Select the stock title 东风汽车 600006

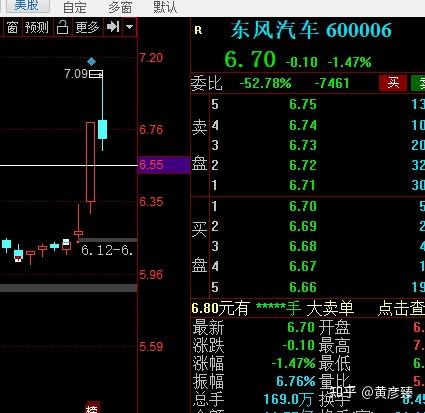tap(311, 30)
